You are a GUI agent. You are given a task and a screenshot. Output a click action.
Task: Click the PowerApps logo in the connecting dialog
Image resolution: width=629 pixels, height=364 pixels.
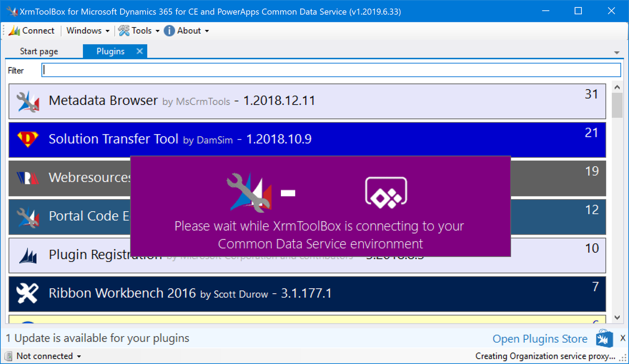point(386,192)
